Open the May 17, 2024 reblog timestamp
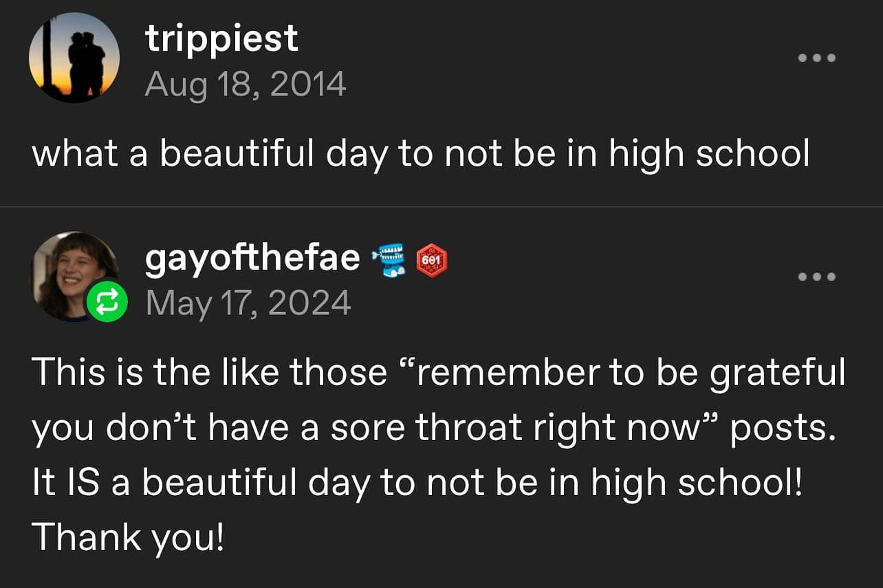This screenshot has width=883, height=588. [248, 303]
